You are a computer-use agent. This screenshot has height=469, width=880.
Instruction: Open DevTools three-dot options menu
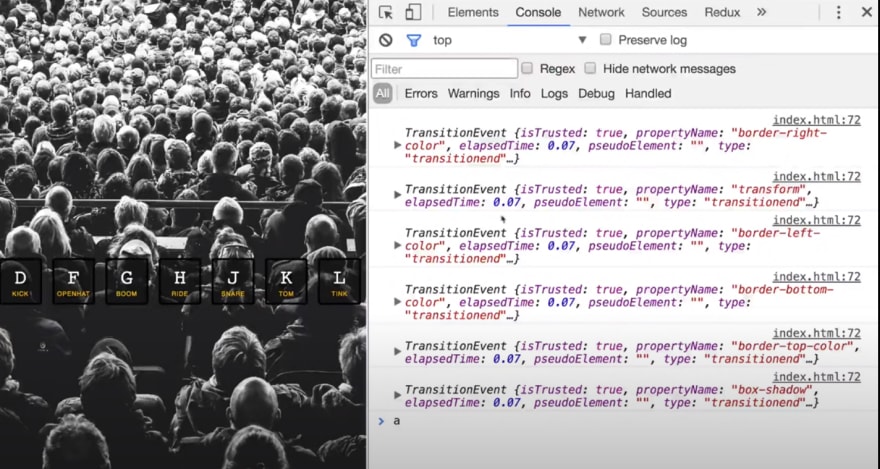tap(838, 12)
